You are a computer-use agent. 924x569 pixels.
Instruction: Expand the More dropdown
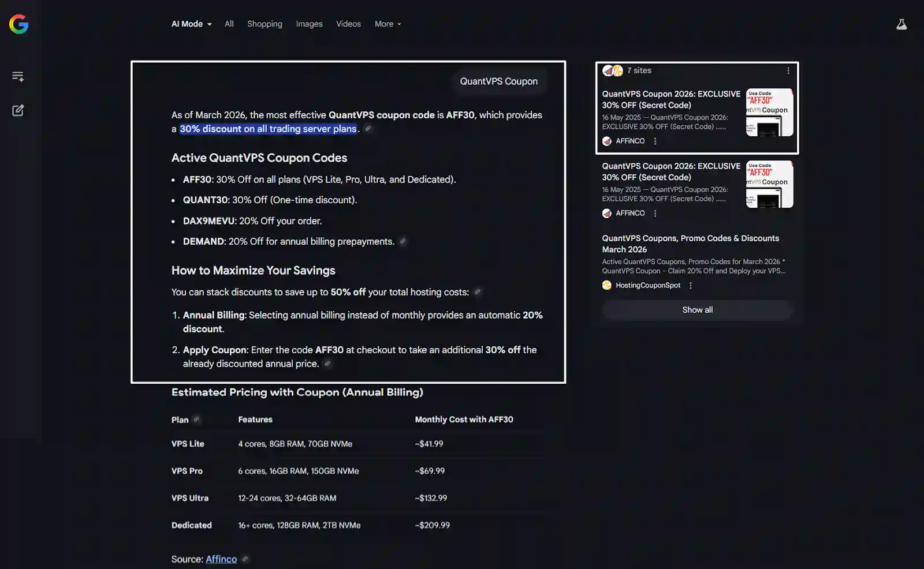(x=388, y=24)
